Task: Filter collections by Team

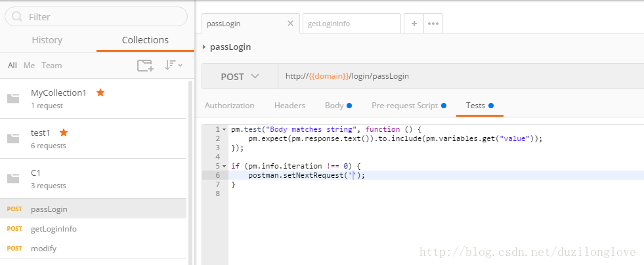Action: [x=51, y=66]
